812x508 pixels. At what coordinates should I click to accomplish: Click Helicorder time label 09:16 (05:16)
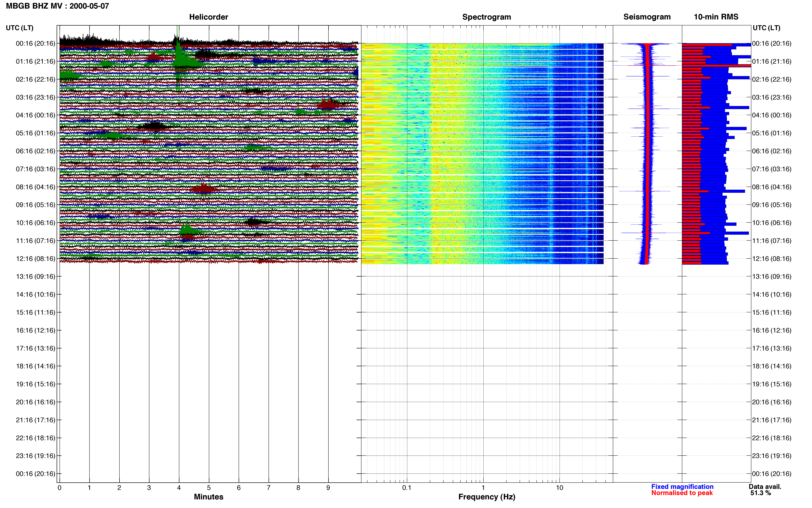pyautogui.click(x=35, y=205)
